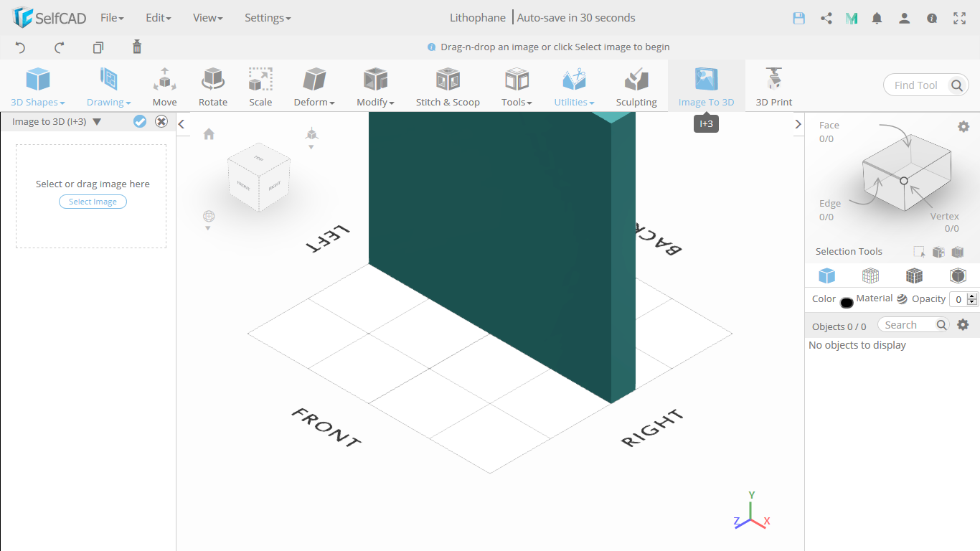Activate the Sculpting tool
Screen dimensions: 980x551
click(x=636, y=85)
